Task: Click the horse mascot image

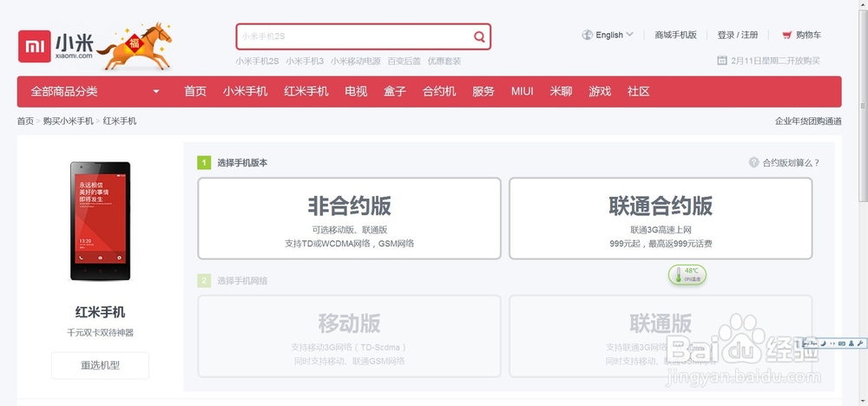Action: point(135,46)
